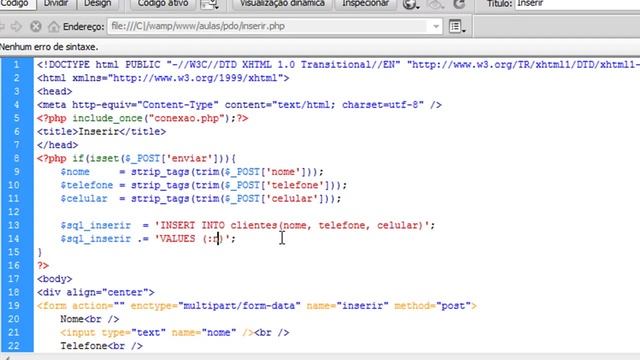The width and height of the screenshot is (640, 360).
Task: Click the Nome<br /> line
Action: click(x=89, y=319)
